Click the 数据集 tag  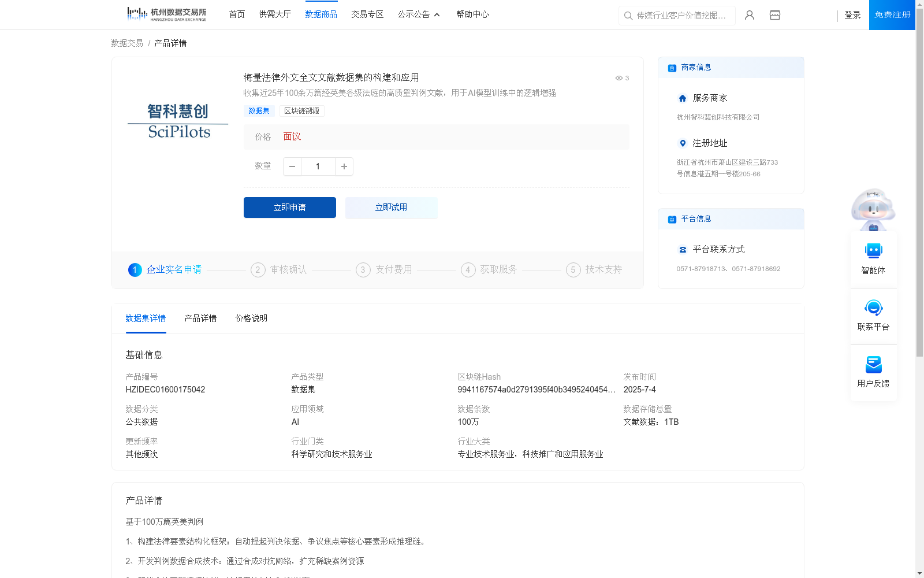point(259,111)
